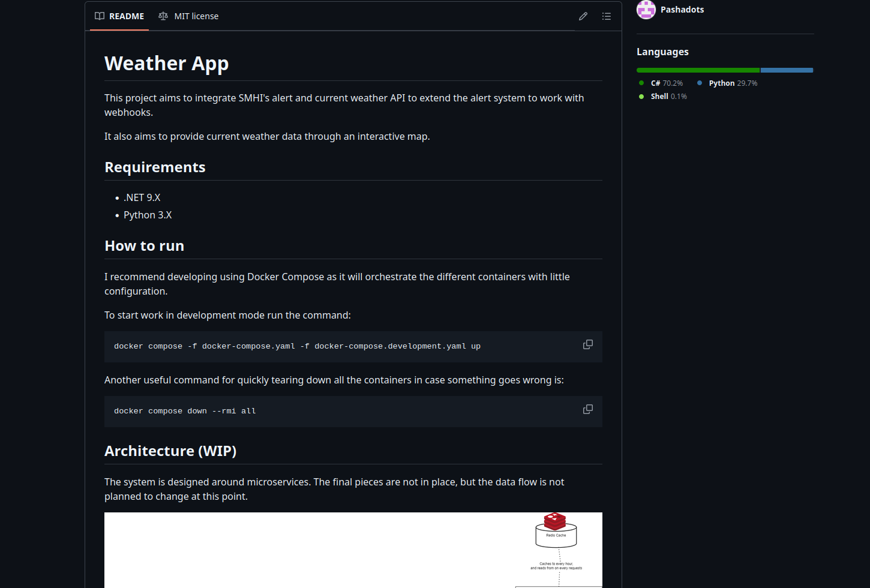Click the Pashadots pixel avatar
870x588 pixels.
coord(646,10)
